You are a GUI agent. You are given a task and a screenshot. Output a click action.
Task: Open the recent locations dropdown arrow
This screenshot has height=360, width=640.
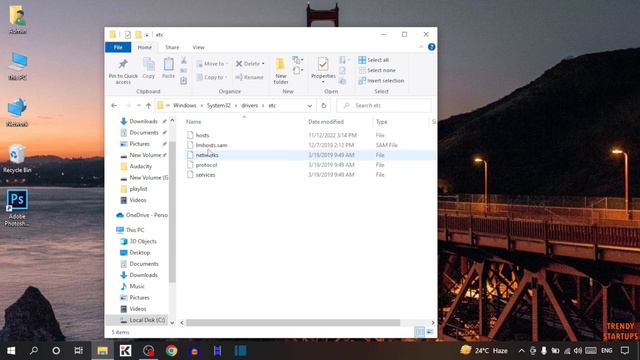click(139, 106)
